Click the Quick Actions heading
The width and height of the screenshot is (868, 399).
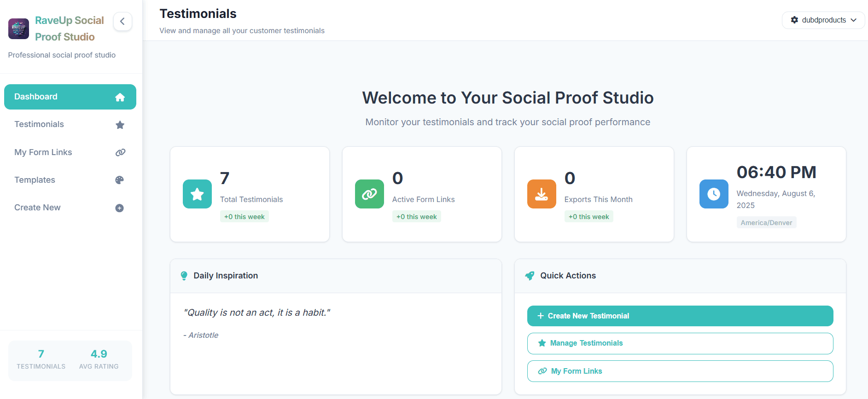568,276
